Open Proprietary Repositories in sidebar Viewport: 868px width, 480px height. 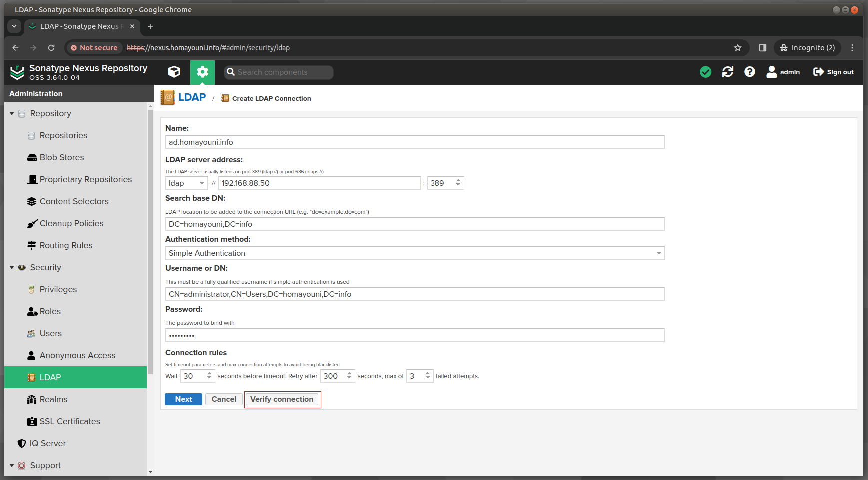pos(86,179)
